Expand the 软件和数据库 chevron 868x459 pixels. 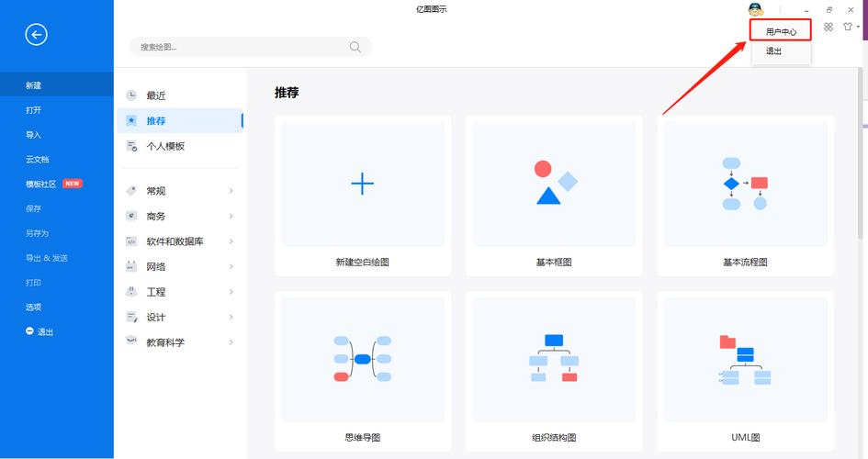(231, 241)
